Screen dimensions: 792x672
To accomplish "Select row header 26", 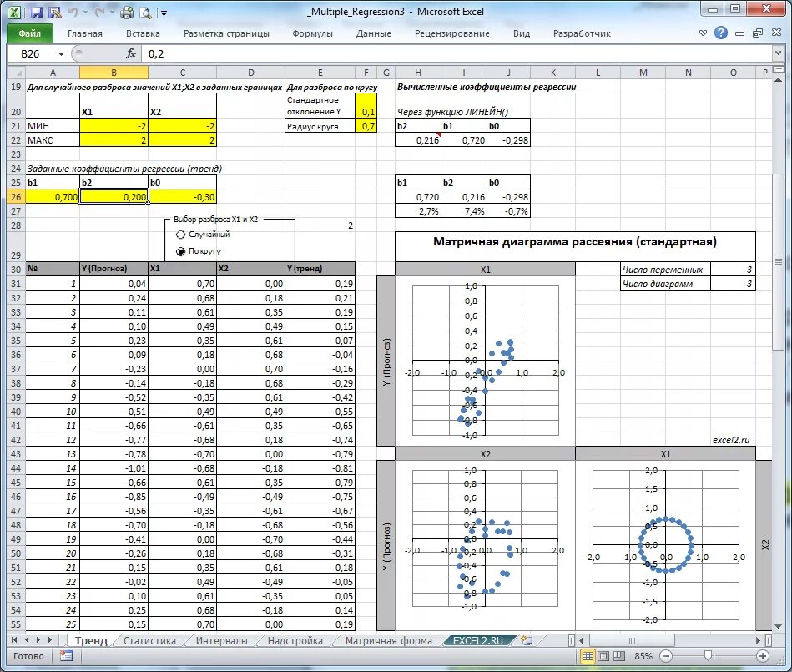I will [x=16, y=197].
